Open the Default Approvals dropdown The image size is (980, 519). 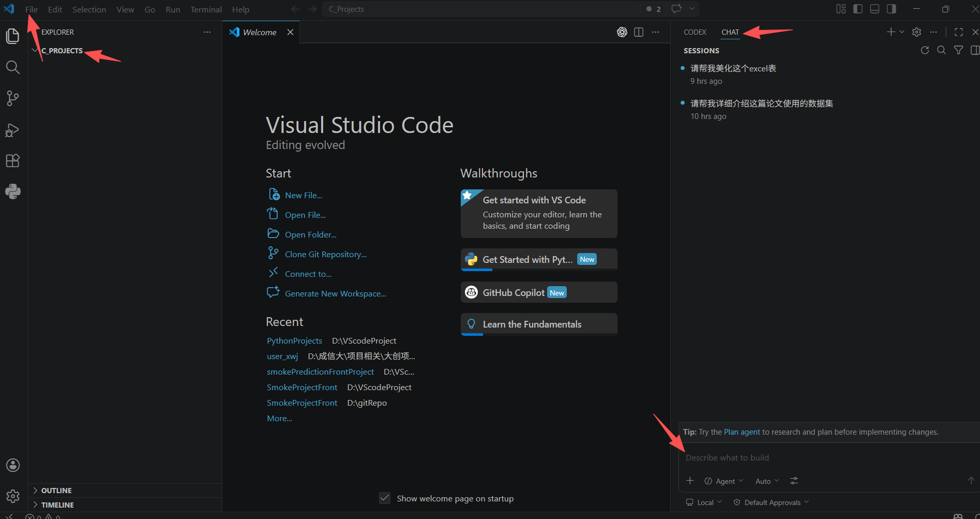(771, 502)
